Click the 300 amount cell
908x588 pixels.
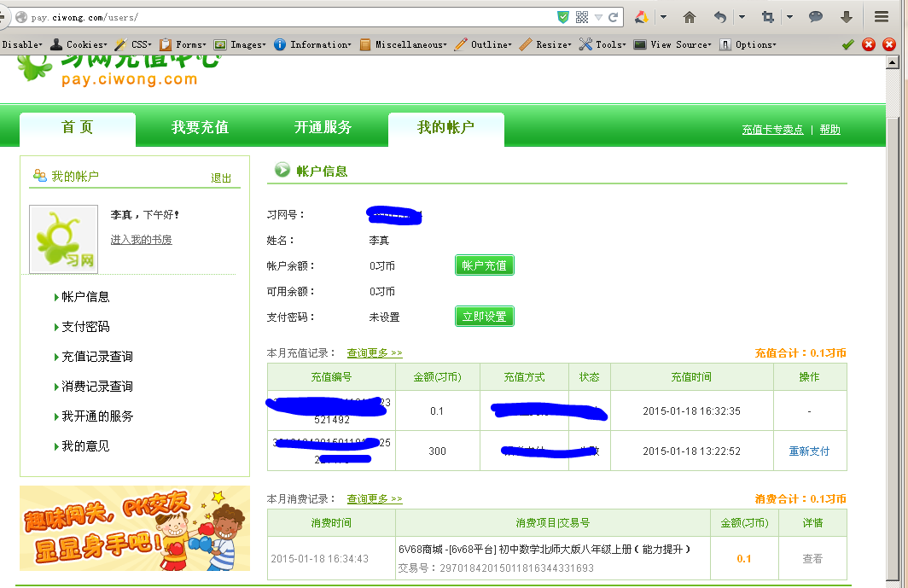pos(437,451)
